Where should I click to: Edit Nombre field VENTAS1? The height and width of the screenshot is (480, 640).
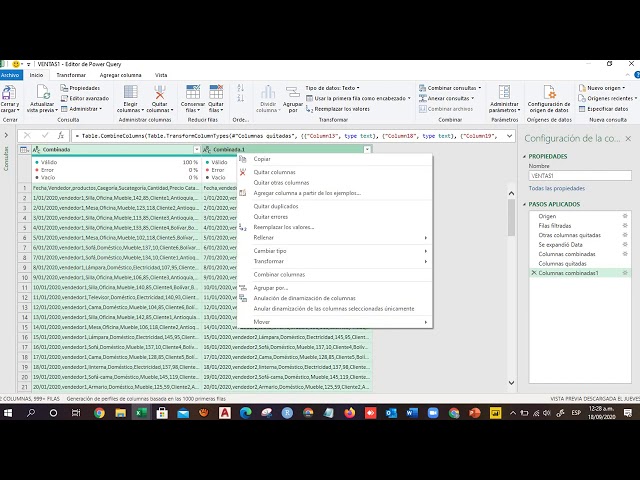[x=580, y=176]
